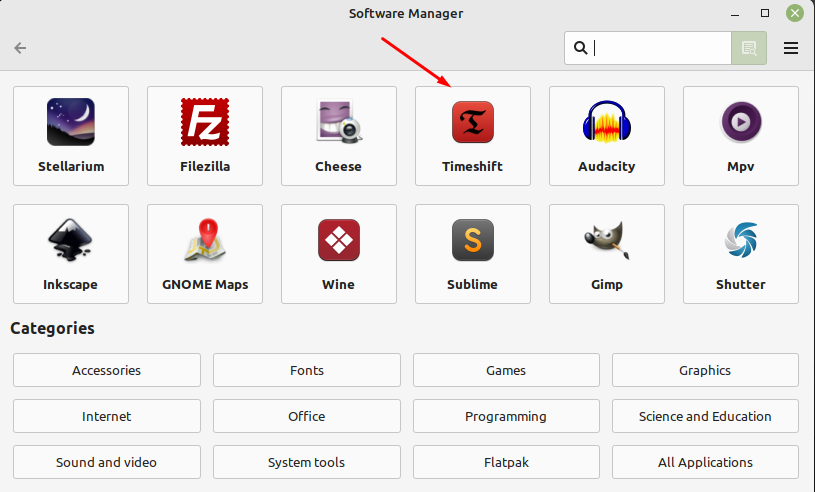
Task: Open the Graphics category
Action: (x=705, y=370)
